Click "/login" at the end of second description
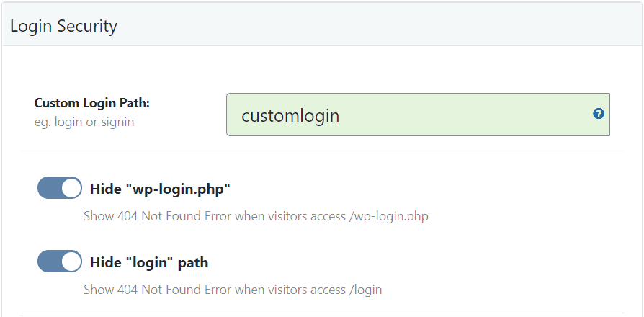The image size is (644, 317). tap(365, 290)
